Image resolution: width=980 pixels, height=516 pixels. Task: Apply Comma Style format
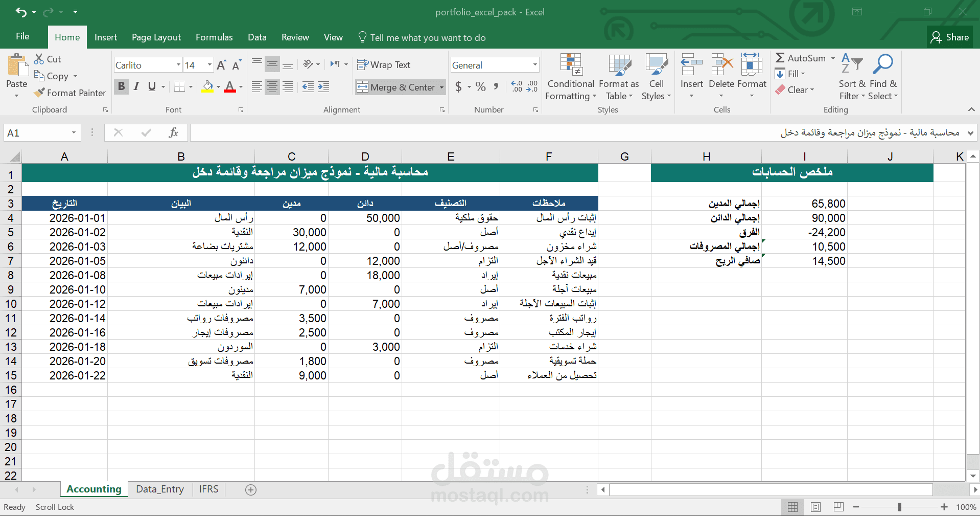click(496, 86)
